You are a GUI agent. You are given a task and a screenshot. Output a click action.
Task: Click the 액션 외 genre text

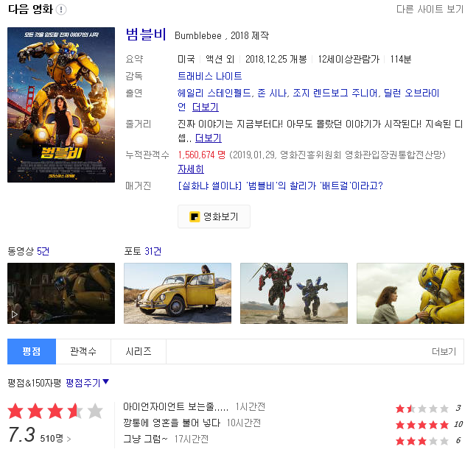(220, 59)
